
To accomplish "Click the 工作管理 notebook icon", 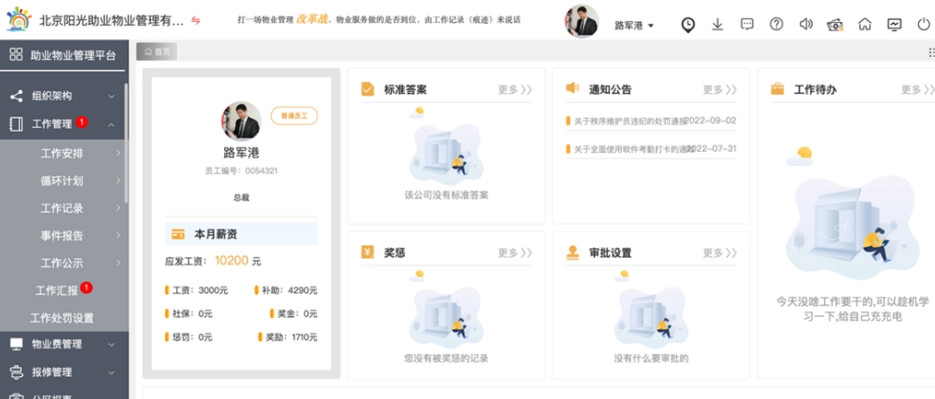I will 17,124.
